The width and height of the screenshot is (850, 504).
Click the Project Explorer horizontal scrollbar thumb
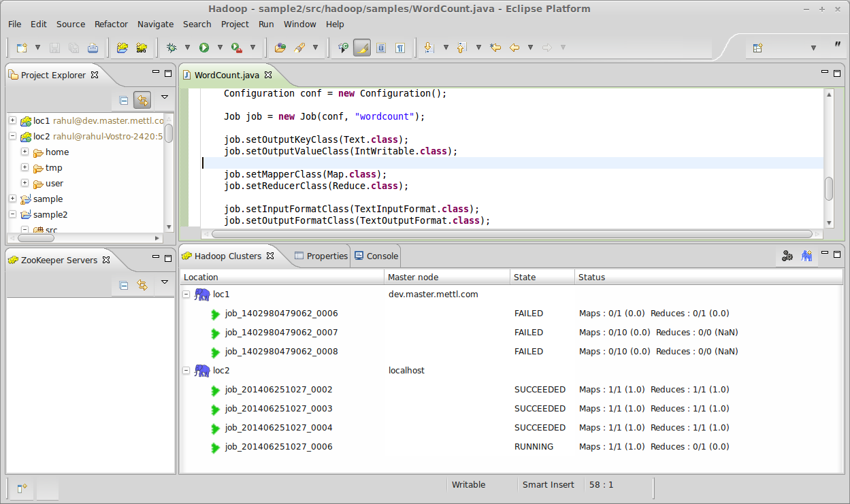point(35,238)
